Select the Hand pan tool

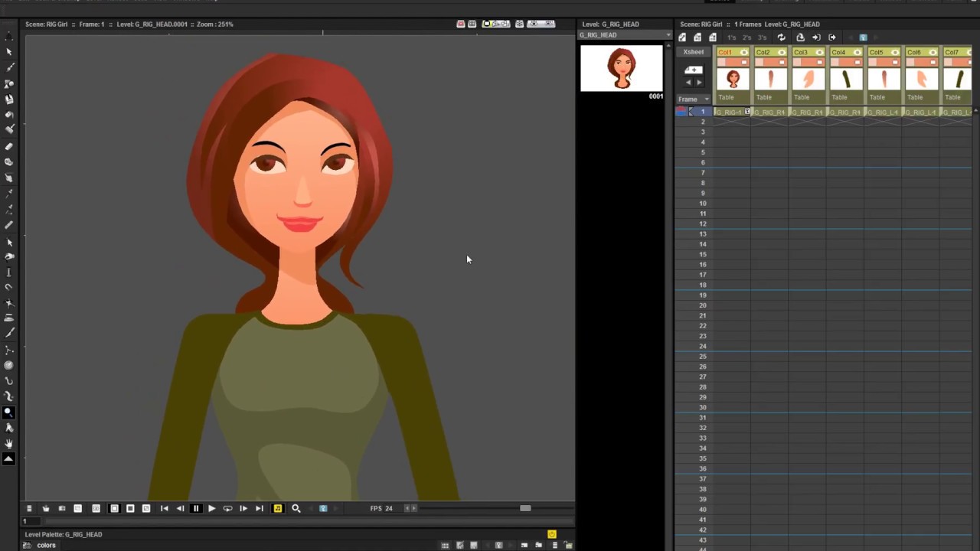9,443
